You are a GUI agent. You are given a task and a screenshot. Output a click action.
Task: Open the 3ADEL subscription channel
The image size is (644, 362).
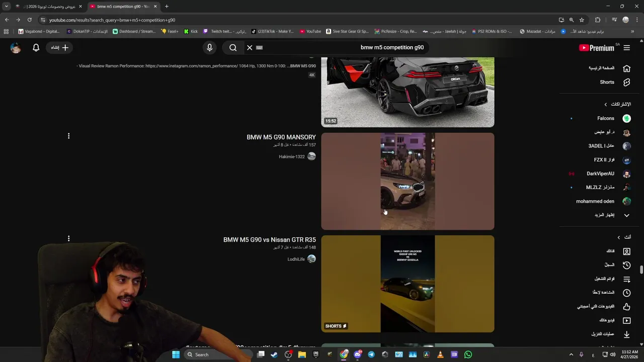(x=609, y=146)
